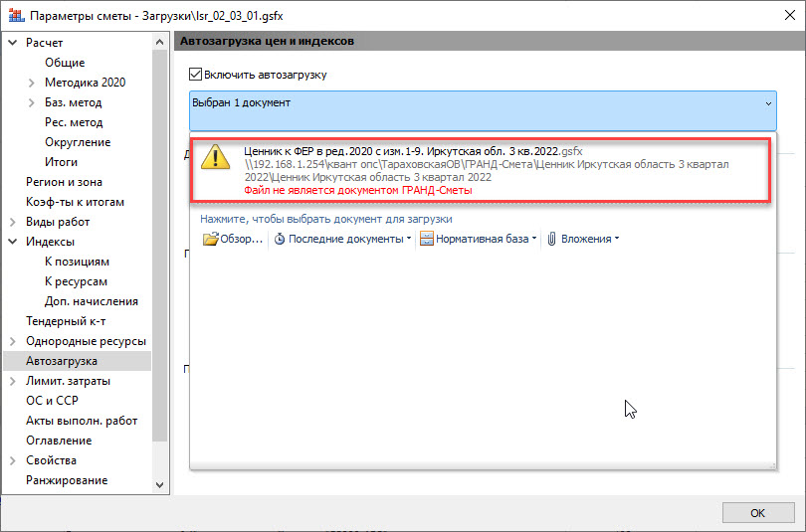Click the app icon in title bar
Screen dimensions: 806x532
[x=17, y=15]
